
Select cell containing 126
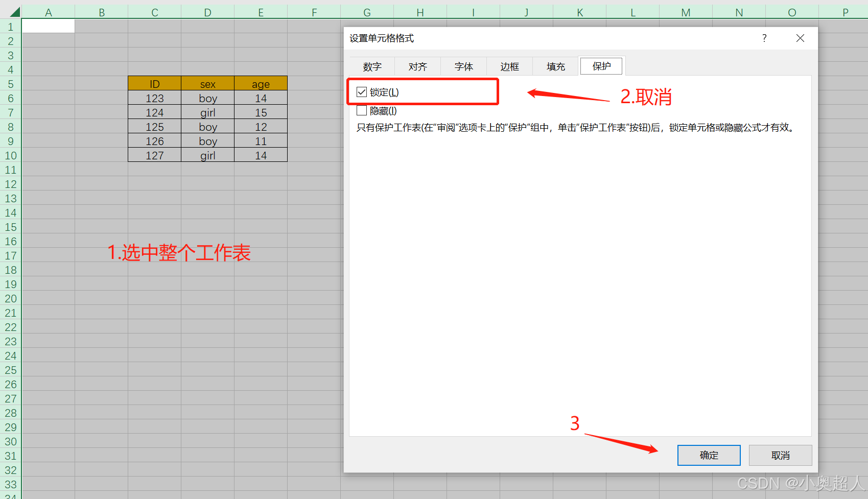tap(155, 141)
